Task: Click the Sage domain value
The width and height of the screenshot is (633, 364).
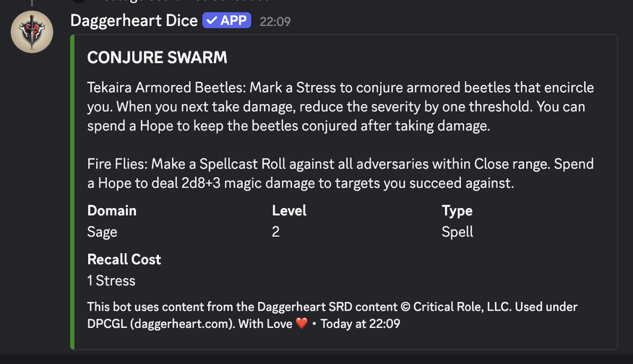Action: (x=102, y=232)
